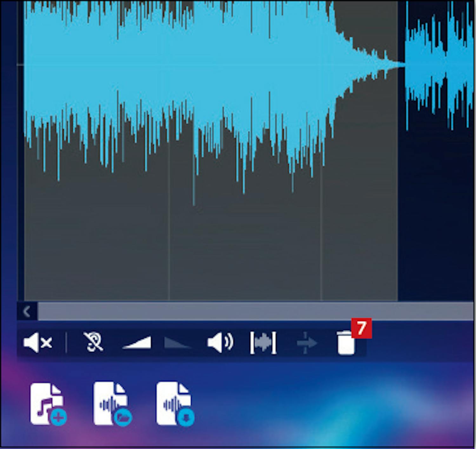The height and width of the screenshot is (449, 476).
Task: Open audio file with folder badge icon
Action: point(112,404)
